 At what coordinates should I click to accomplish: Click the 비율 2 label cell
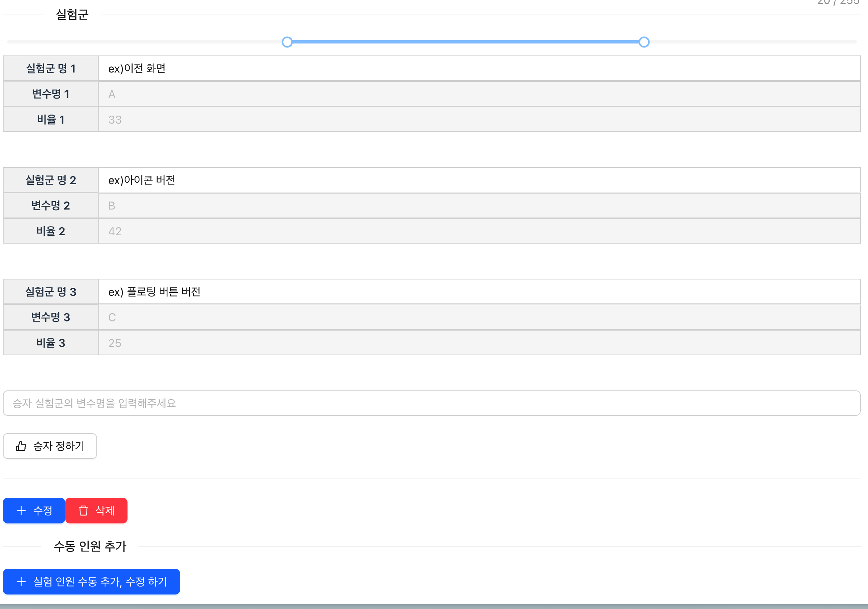(x=51, y=231)
